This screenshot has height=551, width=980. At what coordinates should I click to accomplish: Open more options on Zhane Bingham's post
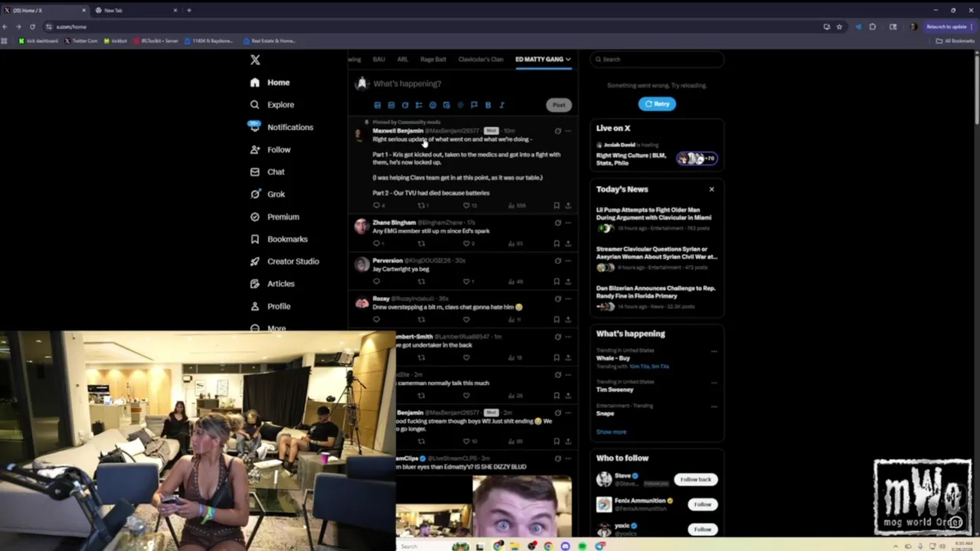pos(568,223)
